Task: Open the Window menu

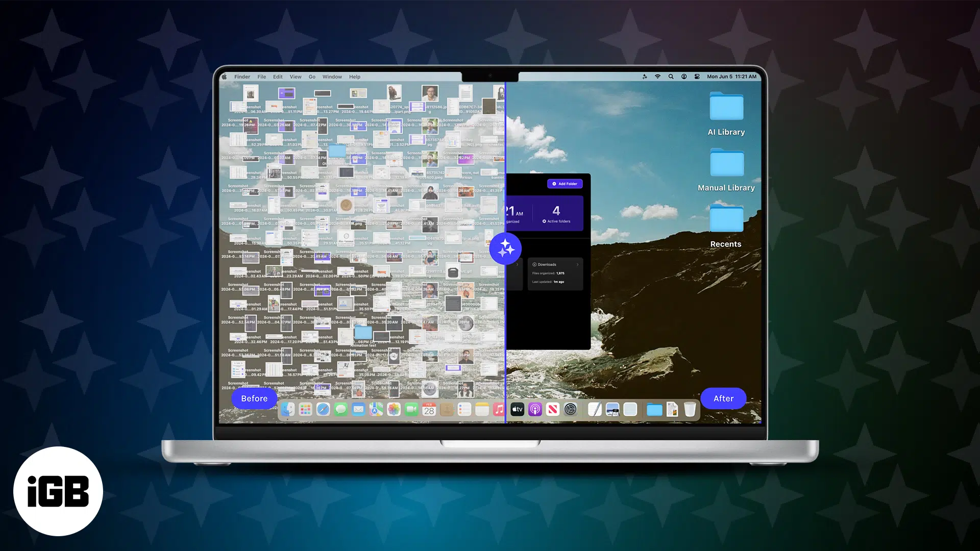Action: tap(332, 77)
